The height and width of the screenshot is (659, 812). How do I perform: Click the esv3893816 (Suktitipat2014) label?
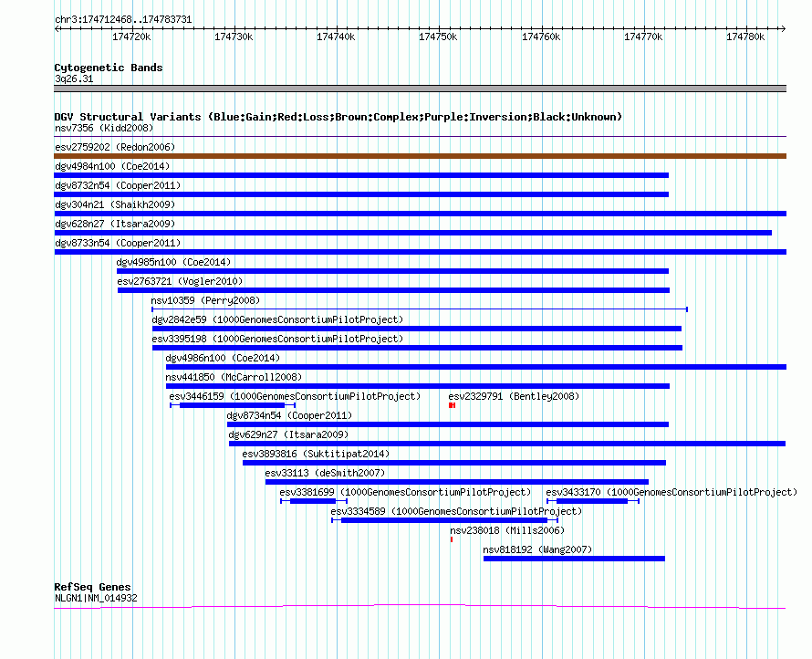(x=316, y=454)
